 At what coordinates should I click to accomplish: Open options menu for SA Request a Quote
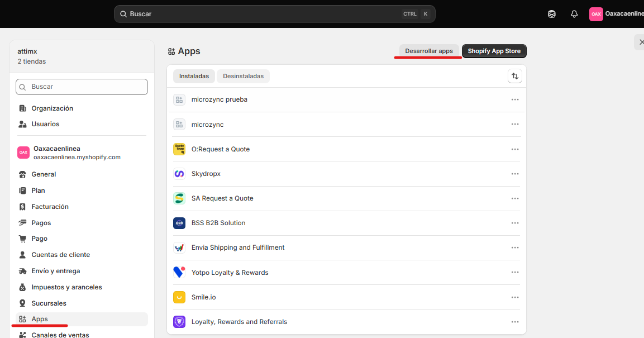pyautogui.click(x=514, y=198)
